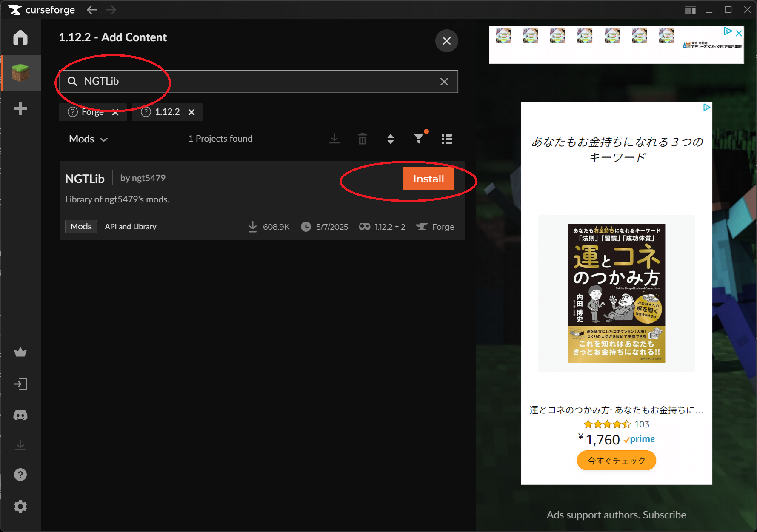Click the API and Library category tag

pos(131,227)
